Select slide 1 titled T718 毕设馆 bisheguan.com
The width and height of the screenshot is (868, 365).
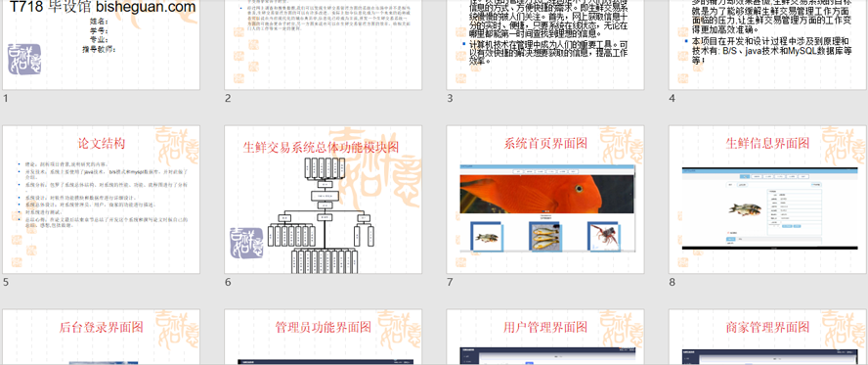pos(102,45)
